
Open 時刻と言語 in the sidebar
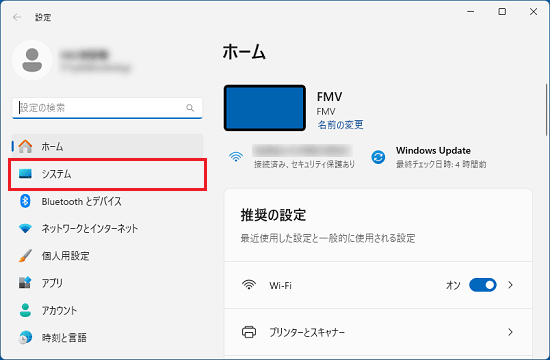click(107, 338)
